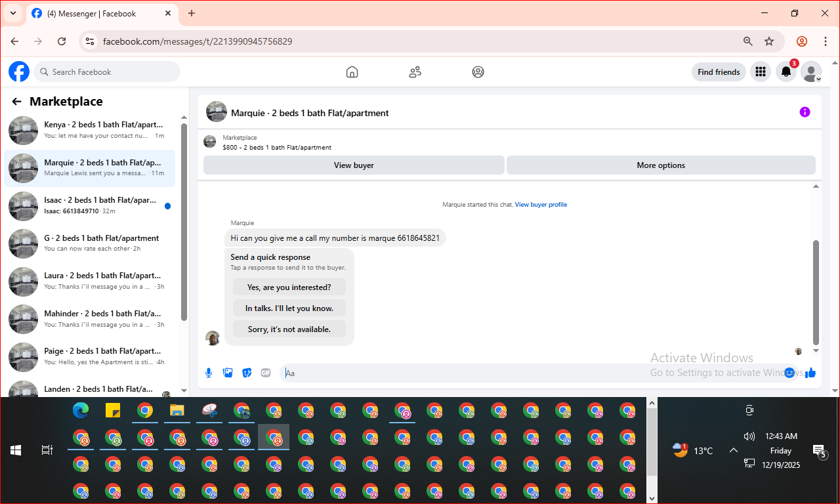840x504 pixels.
Task: Click the conversation list scrollbar
Action: point(184,222)
